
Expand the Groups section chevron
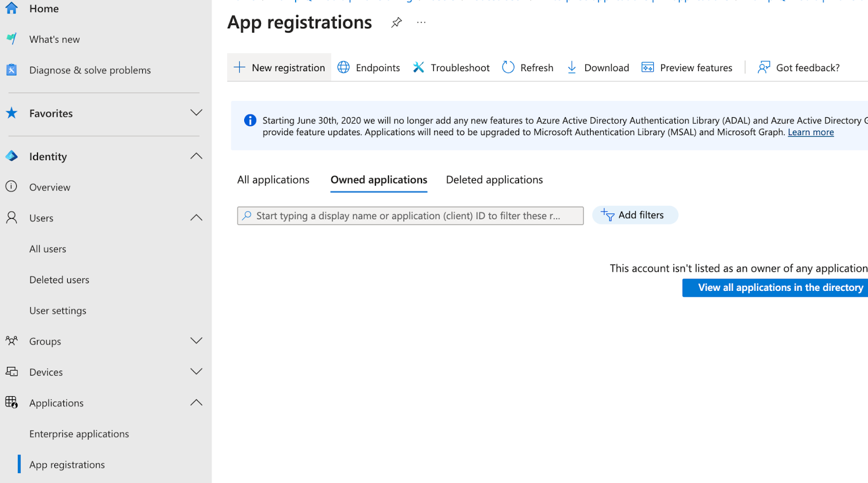(196, 341)
